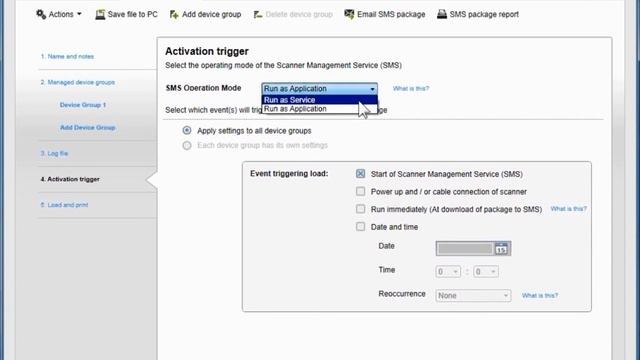Image resolution: width=640 pixels, height=360 pixels.
Task: Select Apply settings to all device groups
Action: pyautogui.click(x=187, y=131)
